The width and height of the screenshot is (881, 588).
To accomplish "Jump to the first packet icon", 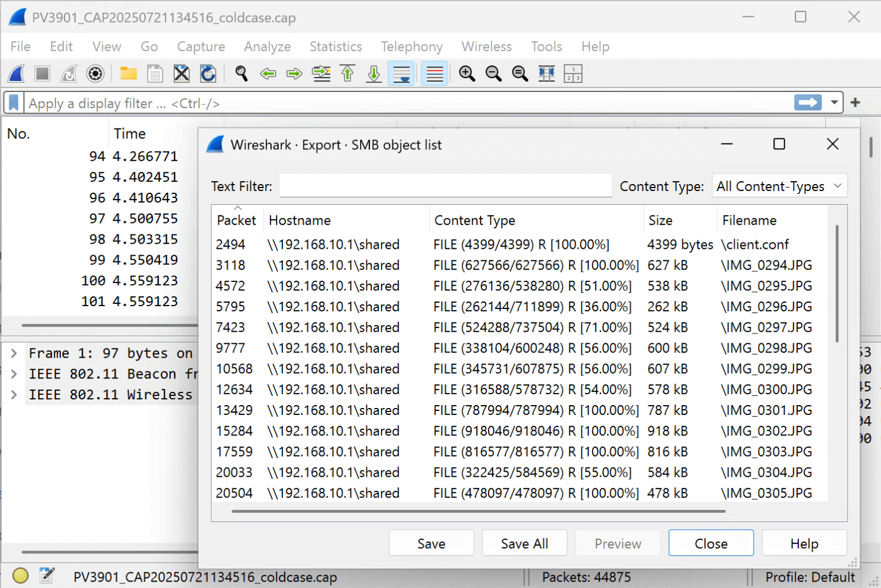I will pyautogui.click(x=347, y=73).
